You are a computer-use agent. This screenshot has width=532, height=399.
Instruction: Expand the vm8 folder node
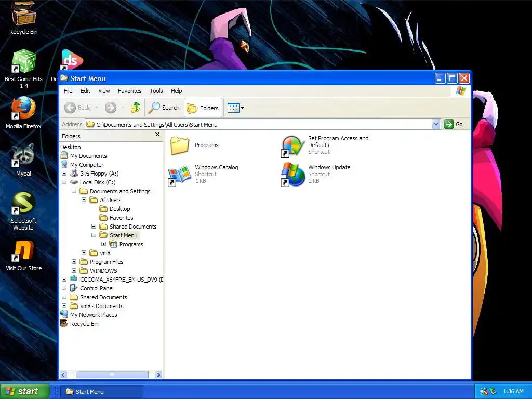point(84,253)
